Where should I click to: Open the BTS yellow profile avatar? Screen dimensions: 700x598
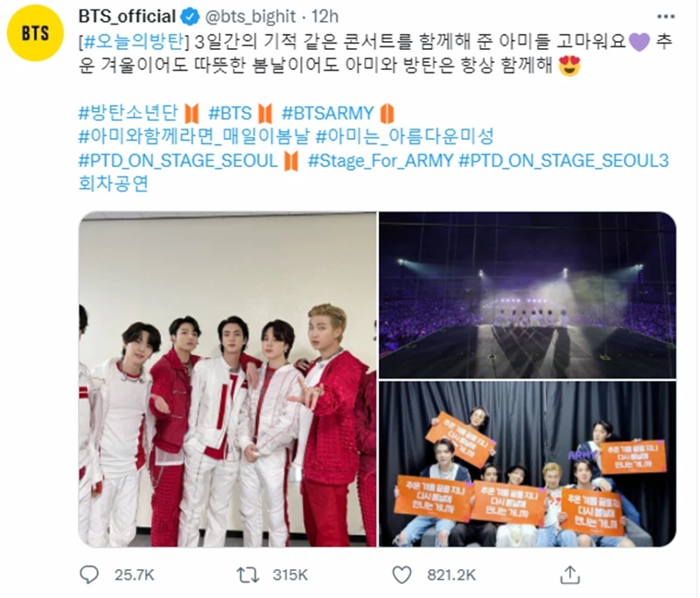pos(35,33)
